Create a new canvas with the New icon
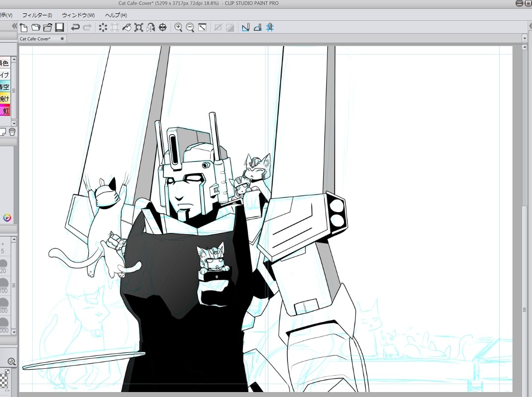 [24, 27]
